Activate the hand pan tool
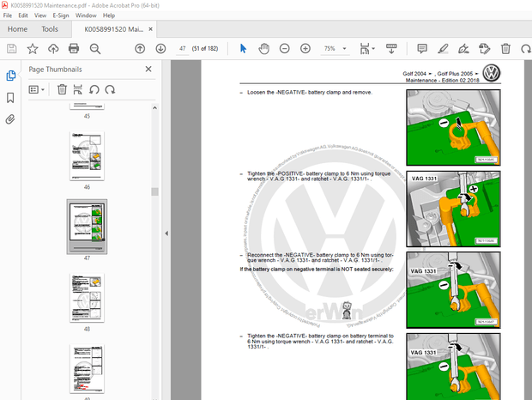The image size is (532, 400). [x=263, y=49]
